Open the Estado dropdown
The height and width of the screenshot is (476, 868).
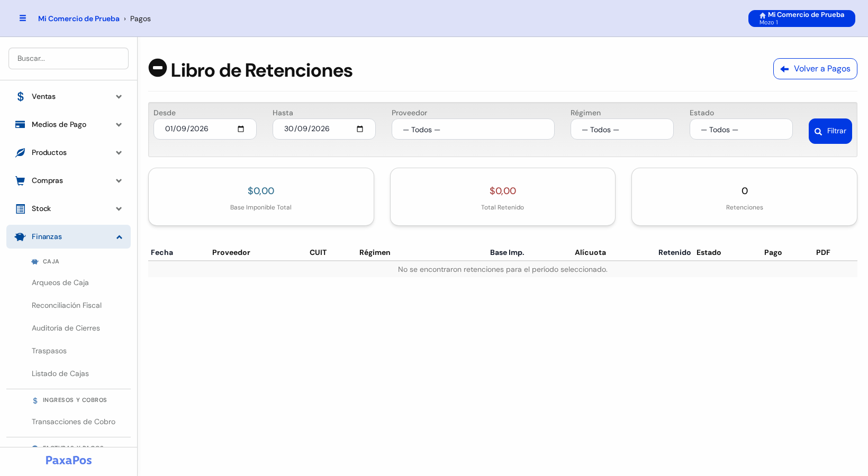point(741,129)
